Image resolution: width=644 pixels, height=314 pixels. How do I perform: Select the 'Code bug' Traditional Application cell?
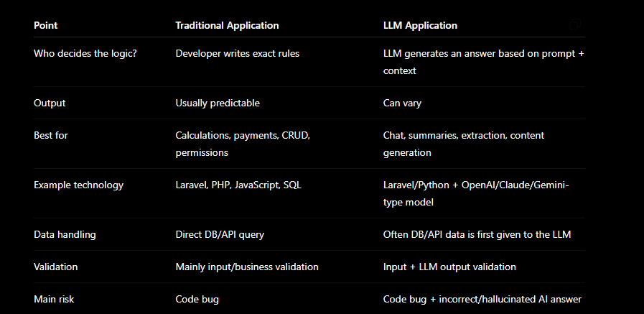pyautogui.click(x=197, y=299)
